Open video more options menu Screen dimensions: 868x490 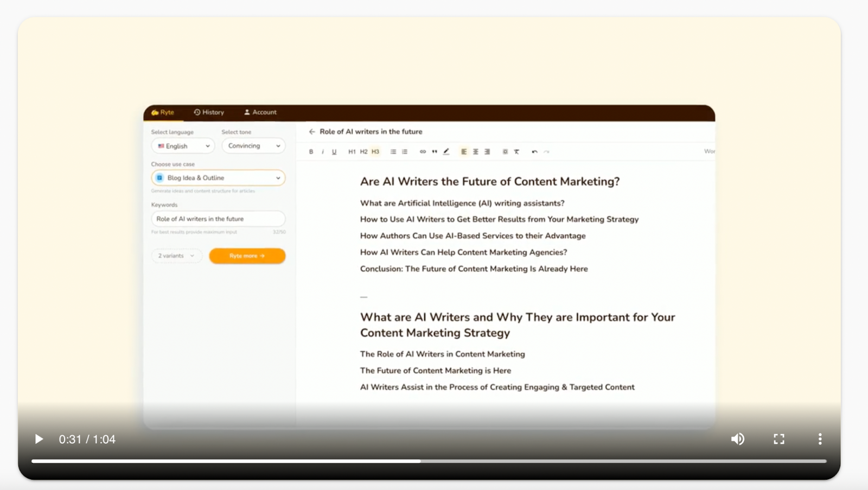(820, 439)
